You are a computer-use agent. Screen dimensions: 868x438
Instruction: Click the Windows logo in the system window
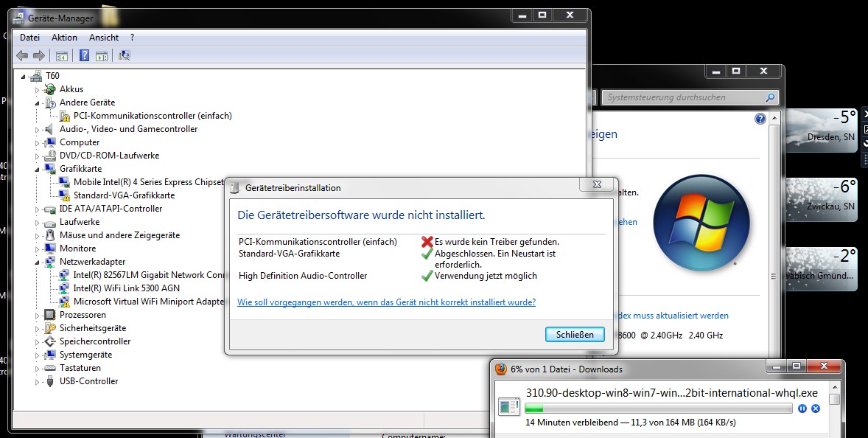click(701, 223)
